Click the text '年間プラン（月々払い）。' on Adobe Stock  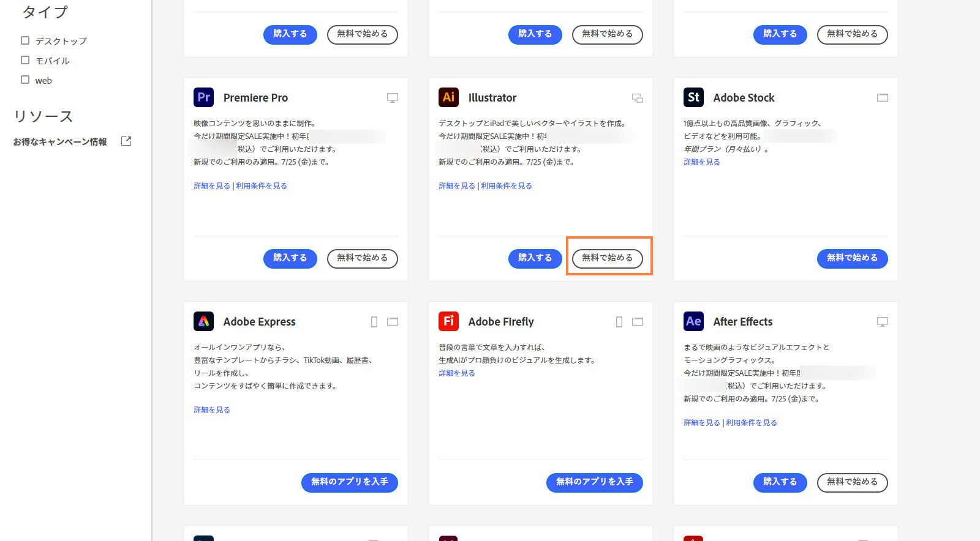tap(726, 149)
